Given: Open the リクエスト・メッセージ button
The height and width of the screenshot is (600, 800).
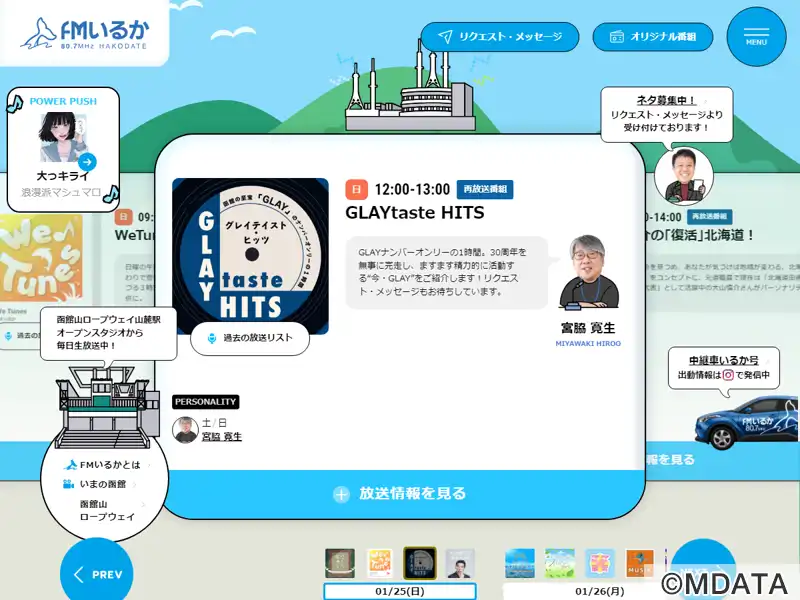Looking at the screenshot, I should pos(500,37).
